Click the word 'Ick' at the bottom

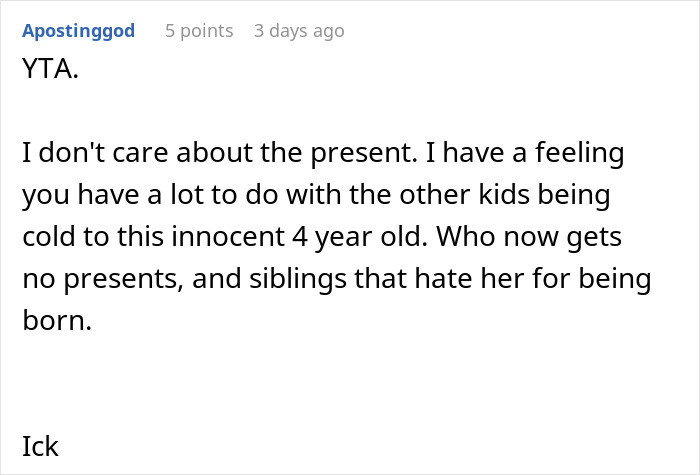(x=40, y=445)
